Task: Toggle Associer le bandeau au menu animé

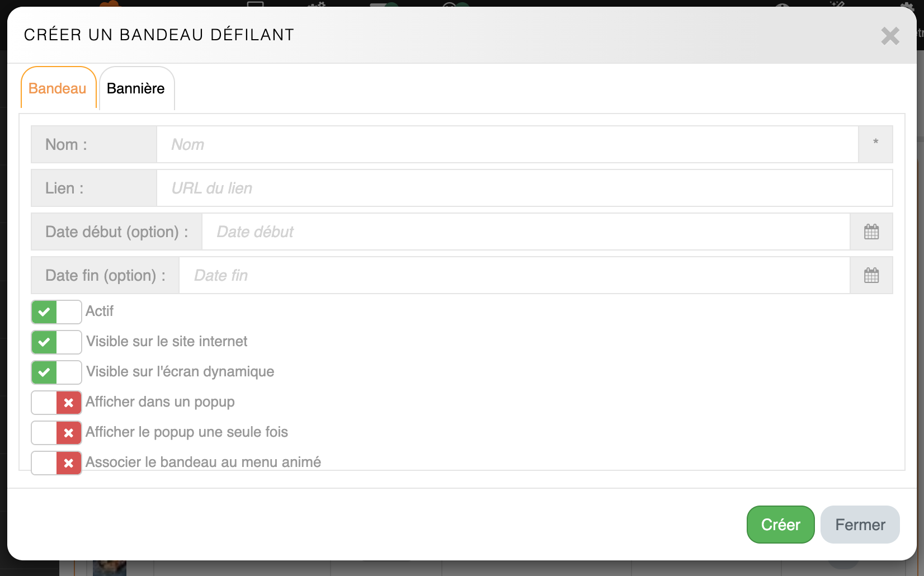Action: [x=56, y=463]
